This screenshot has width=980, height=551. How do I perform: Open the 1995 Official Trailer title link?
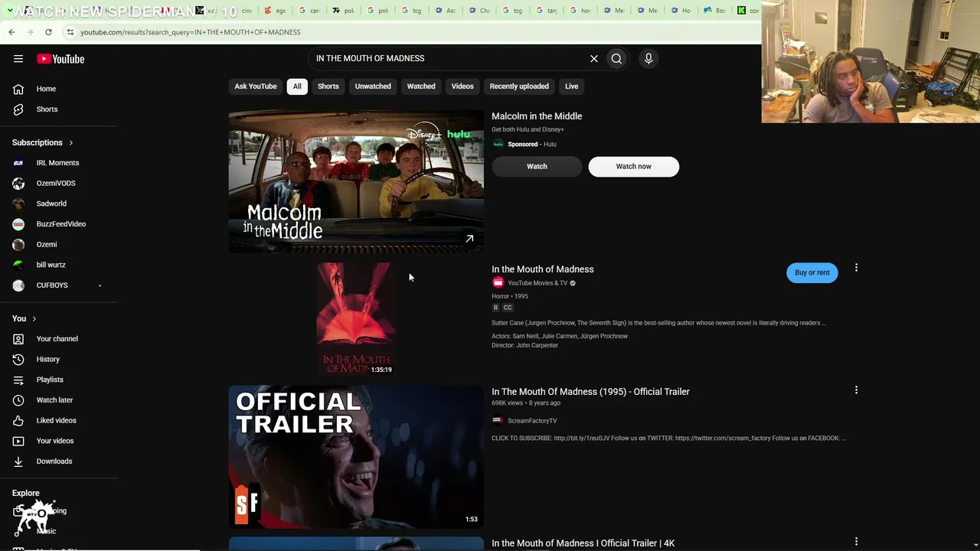click(590, 392)
